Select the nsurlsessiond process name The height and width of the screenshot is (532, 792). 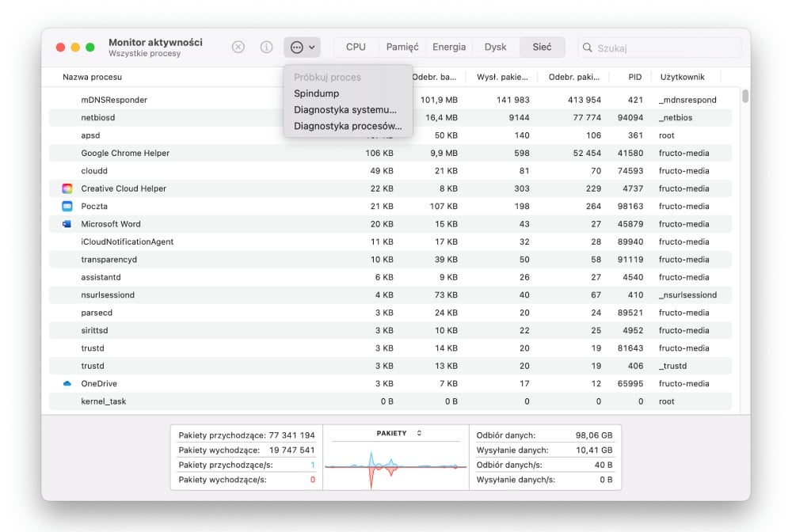pos(108,294)
